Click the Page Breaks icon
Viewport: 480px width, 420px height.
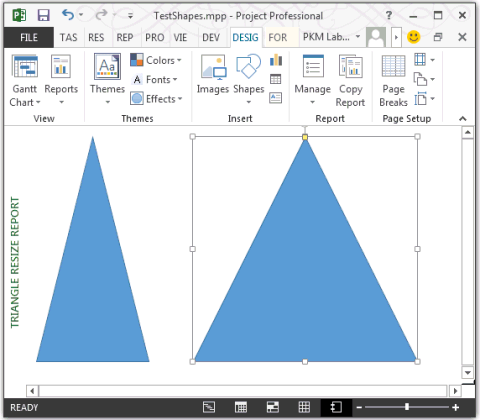[x=393, y=81]
